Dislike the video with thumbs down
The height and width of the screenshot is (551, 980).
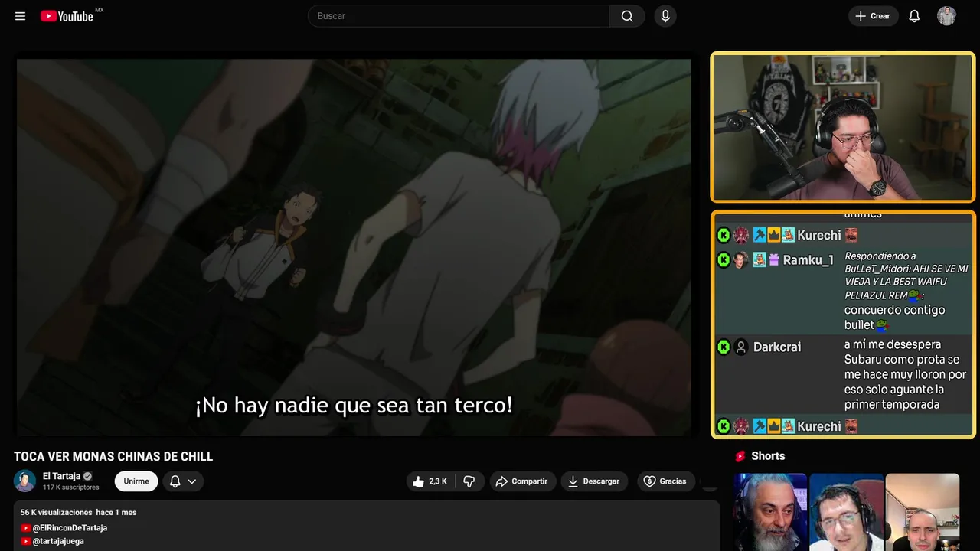tap(469, 481)
